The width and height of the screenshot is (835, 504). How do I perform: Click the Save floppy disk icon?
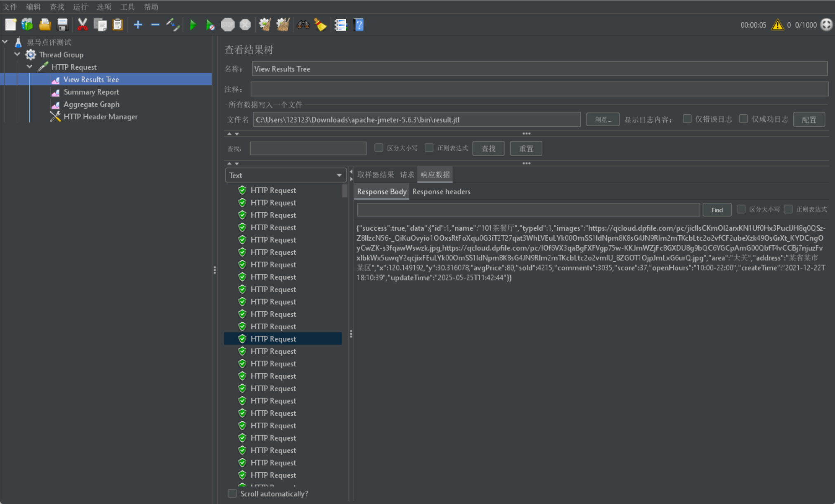pyautogui.click(x=63, y=25)
